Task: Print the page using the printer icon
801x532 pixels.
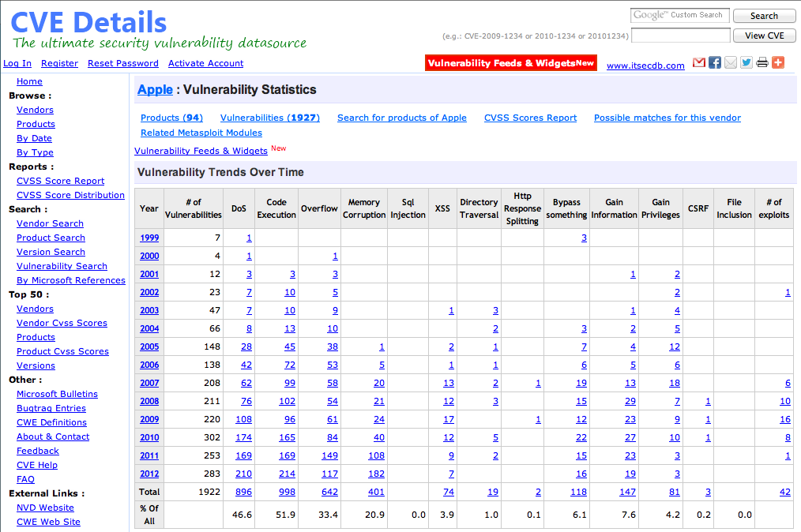Action: 762,63
